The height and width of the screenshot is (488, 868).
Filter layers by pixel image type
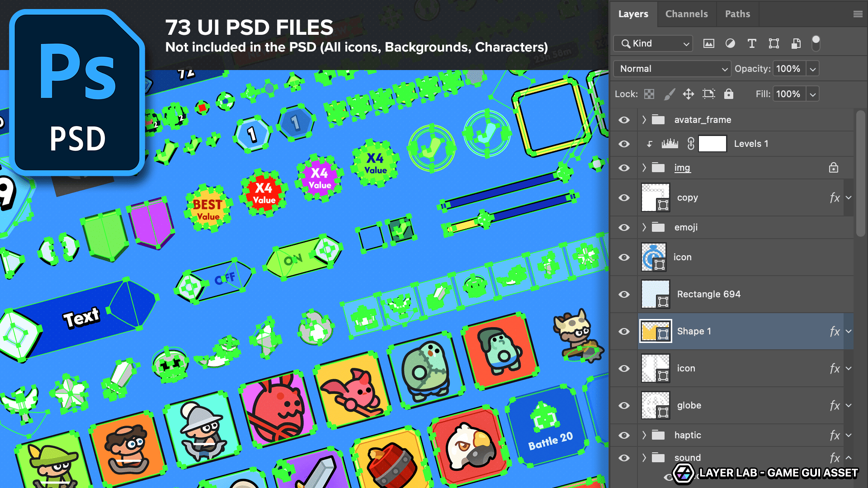click(x=708, y=43)
